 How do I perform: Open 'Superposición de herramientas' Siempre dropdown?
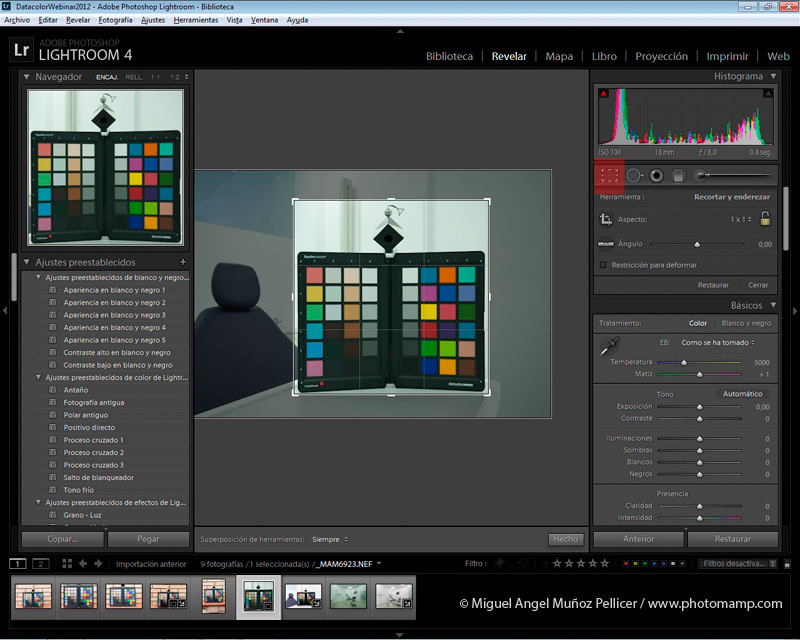(330, 539)
